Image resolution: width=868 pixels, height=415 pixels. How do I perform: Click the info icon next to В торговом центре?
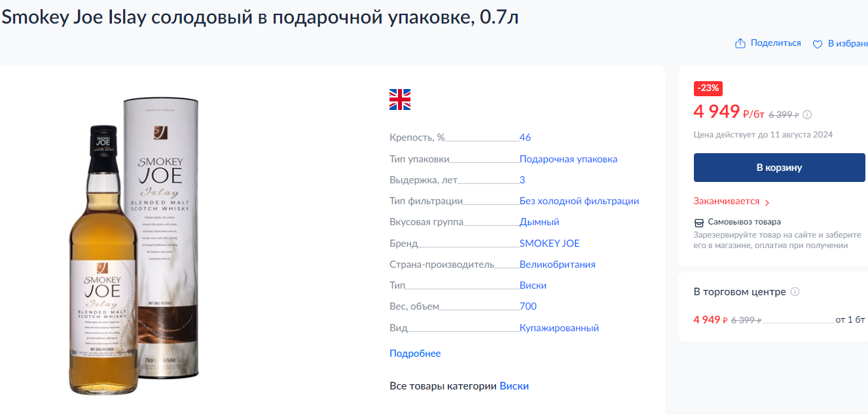click(795, 292)
